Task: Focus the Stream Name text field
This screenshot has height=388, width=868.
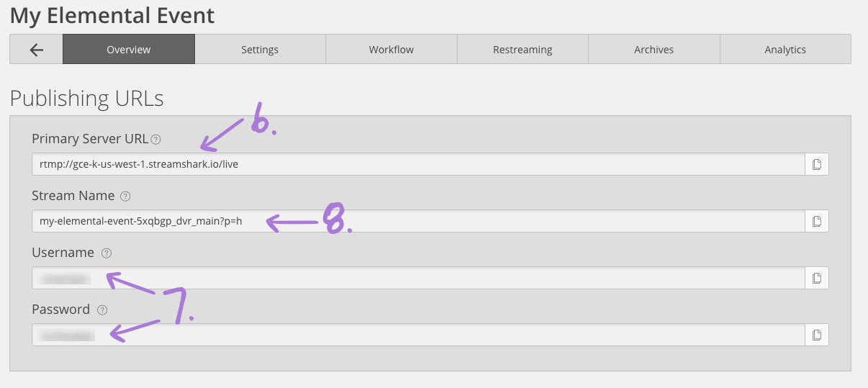Action: pos(418,221)
